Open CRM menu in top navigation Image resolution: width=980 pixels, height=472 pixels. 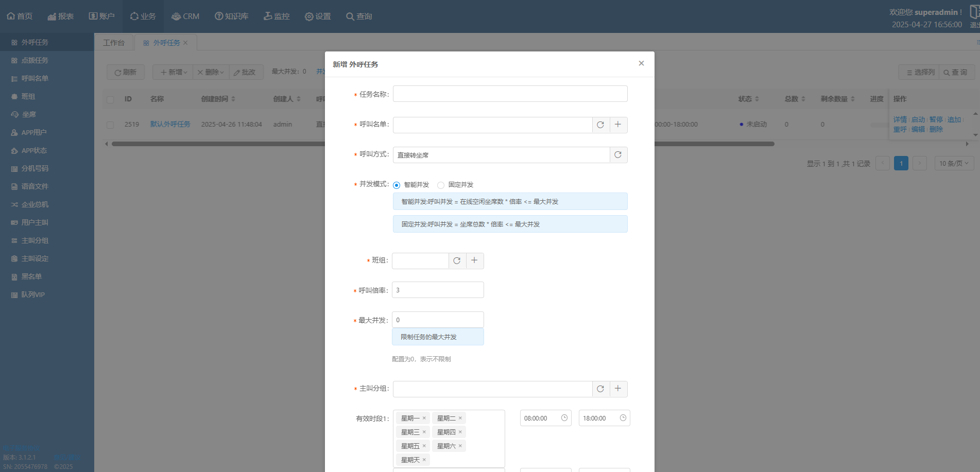coord(185,16)
